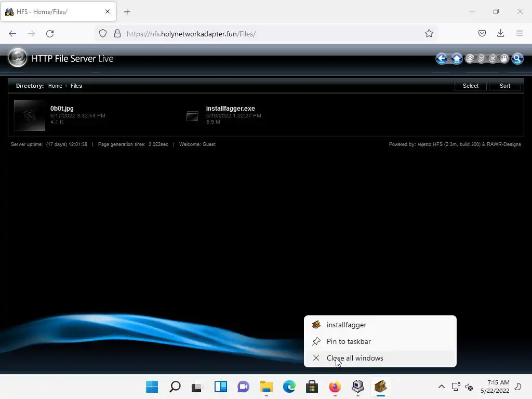
Task: Open the HFS magnifier search icon
Action: pyautogui.click(x=517, y=59)
